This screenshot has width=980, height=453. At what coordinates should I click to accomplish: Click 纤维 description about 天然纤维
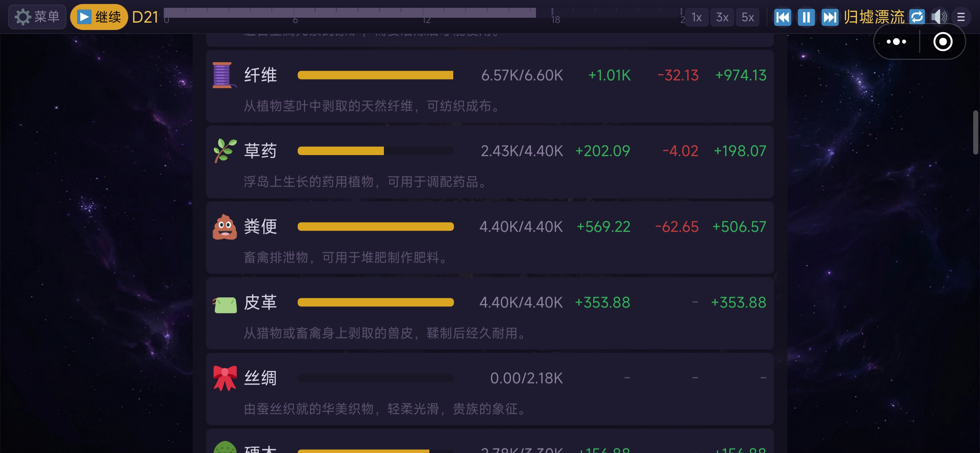point(372,106)
